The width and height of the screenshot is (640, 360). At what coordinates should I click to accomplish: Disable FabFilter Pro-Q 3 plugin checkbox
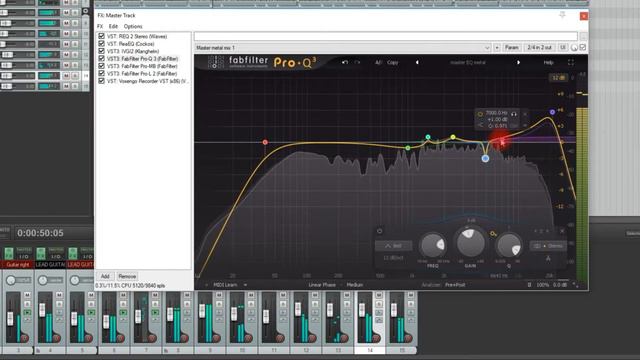coord(102,58)
